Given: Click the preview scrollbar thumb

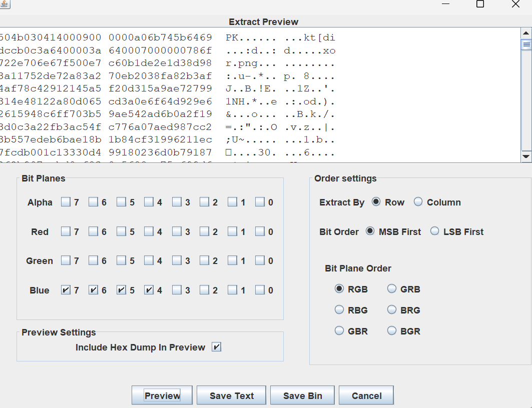Looking at the screenshot, I should pyautogui.click(x=526, y=44).
